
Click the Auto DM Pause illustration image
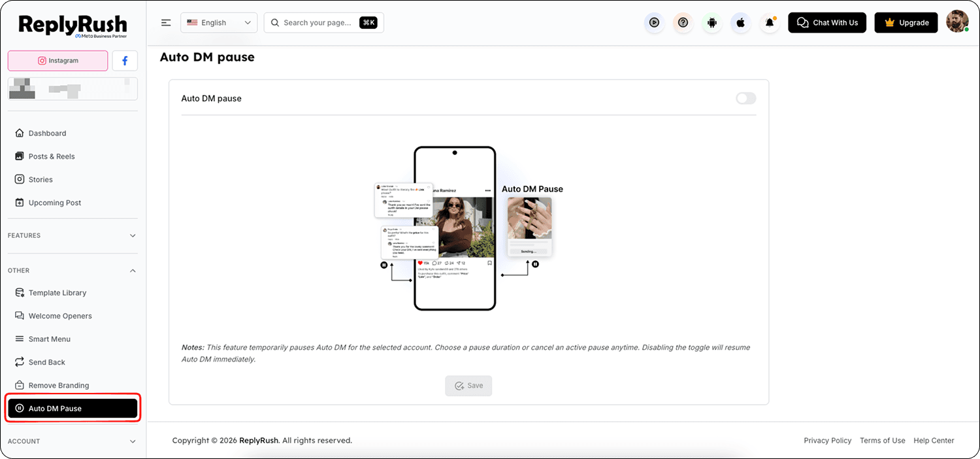468,229
